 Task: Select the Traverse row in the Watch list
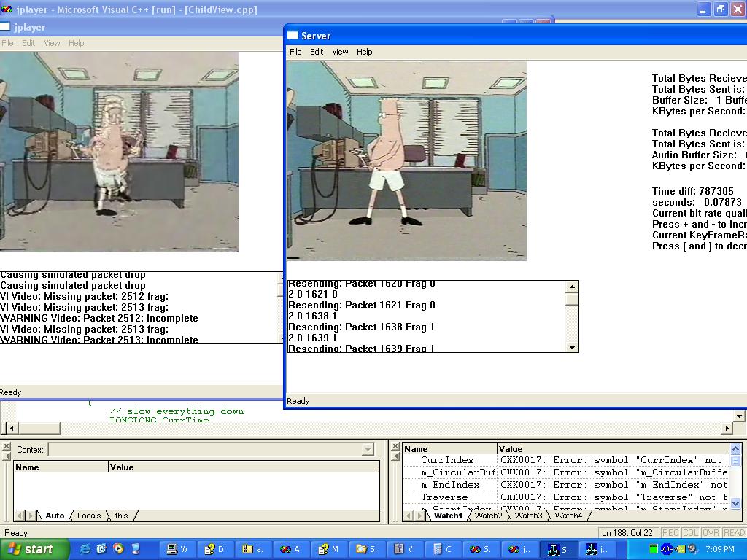pyautogui.click(x=444, y=497)
